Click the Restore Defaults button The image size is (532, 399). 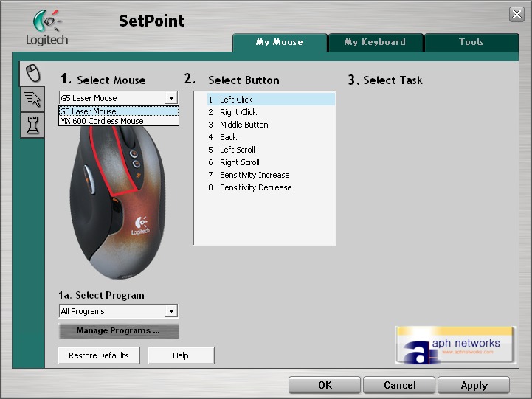click(x=99, y=355)
